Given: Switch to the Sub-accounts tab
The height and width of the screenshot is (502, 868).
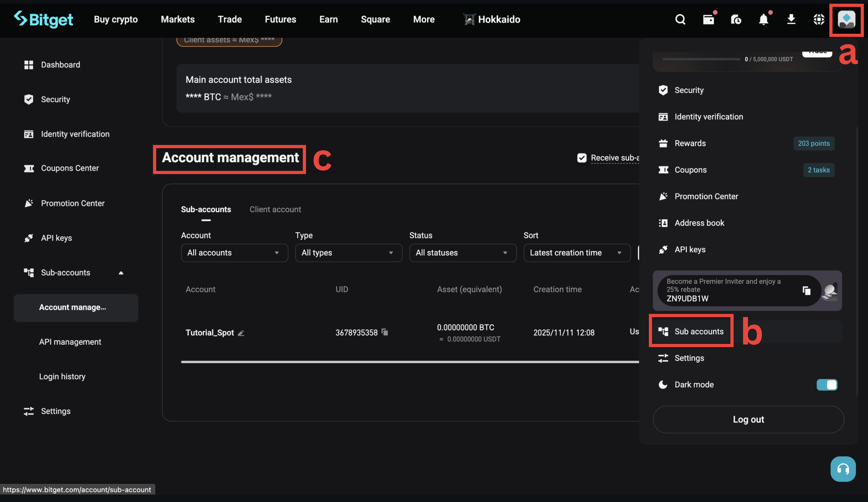Looking at the screenshot, I should [x=206, y=209].
